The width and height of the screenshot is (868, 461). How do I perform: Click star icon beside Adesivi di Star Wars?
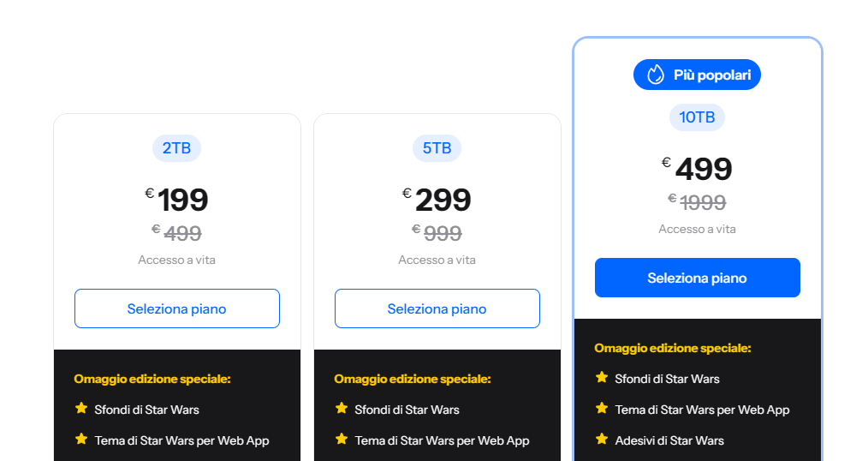(x=602, y=440)
